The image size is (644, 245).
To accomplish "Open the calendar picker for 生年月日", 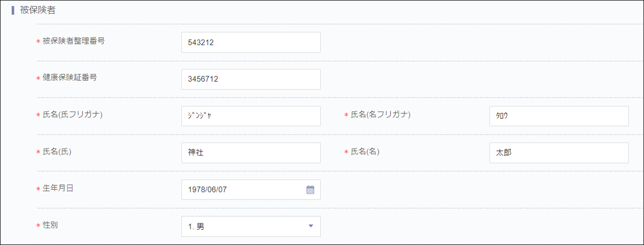I will click(311, 190).
